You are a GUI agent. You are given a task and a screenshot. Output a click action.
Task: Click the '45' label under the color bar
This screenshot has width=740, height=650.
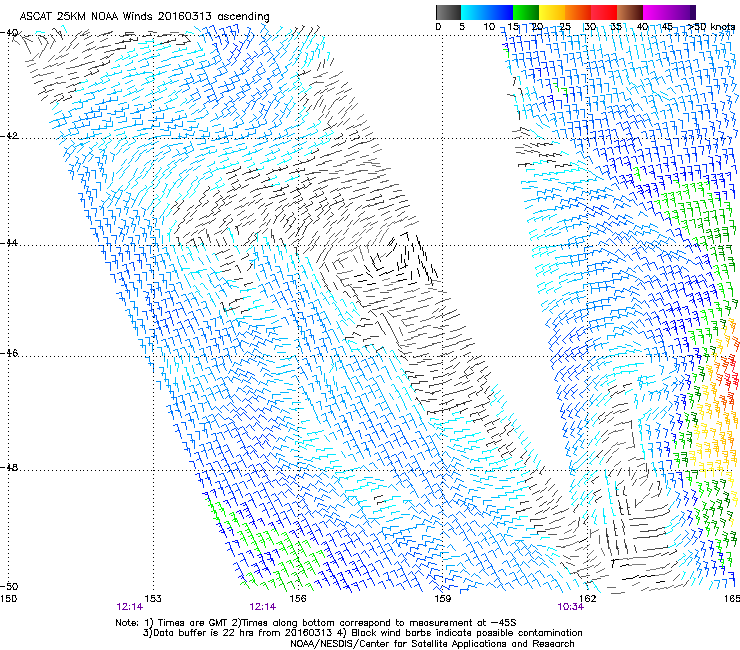pos(667,27)
